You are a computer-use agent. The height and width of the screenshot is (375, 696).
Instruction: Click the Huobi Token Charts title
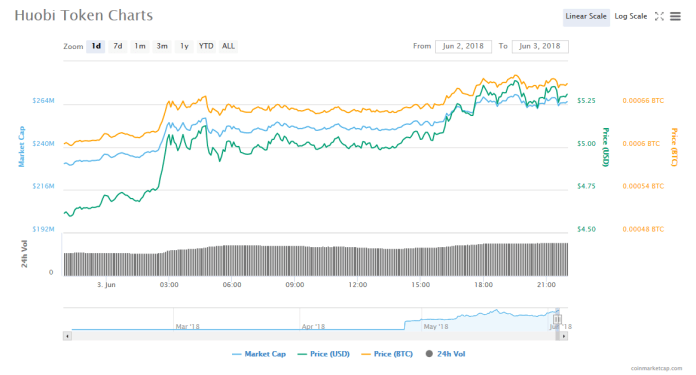83,16
